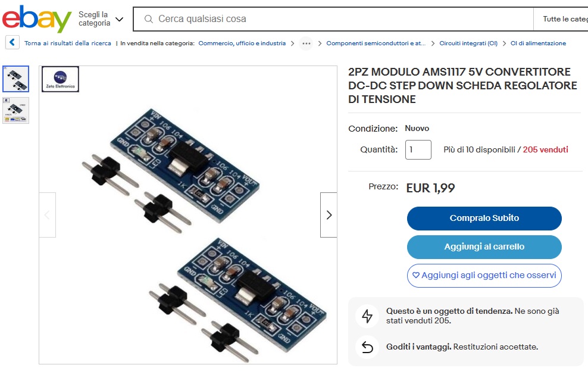The width and height of the screenshot is (588, 371).
Task: Select the first product thumbnail
Action: pyautogui.click(x=15, y=79)
